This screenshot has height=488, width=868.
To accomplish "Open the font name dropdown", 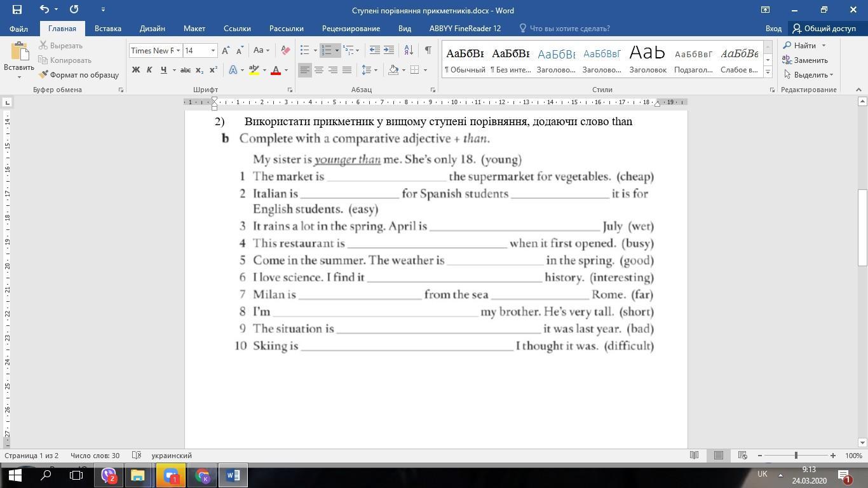I will (178, 51).
